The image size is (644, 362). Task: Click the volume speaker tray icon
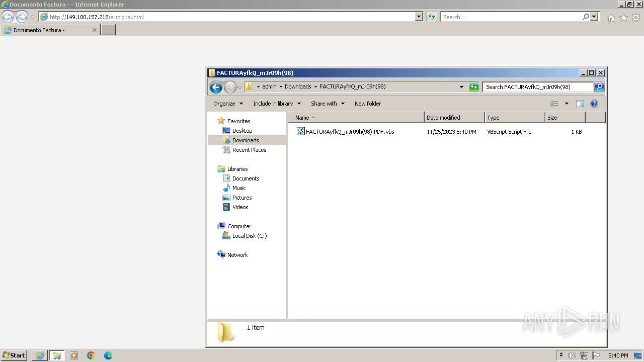point(572,355)
